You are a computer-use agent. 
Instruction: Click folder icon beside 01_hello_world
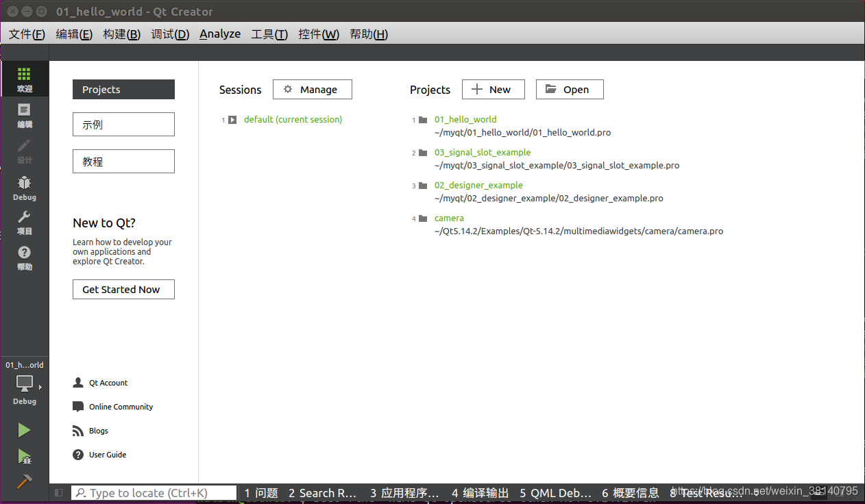423,120
